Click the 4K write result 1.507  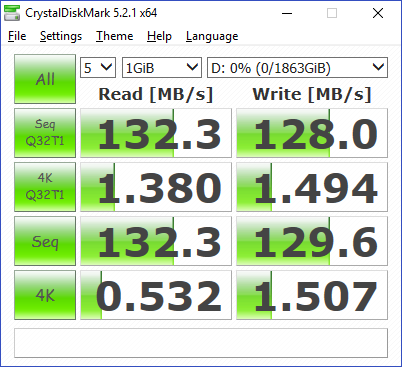(x=312, y=295)
